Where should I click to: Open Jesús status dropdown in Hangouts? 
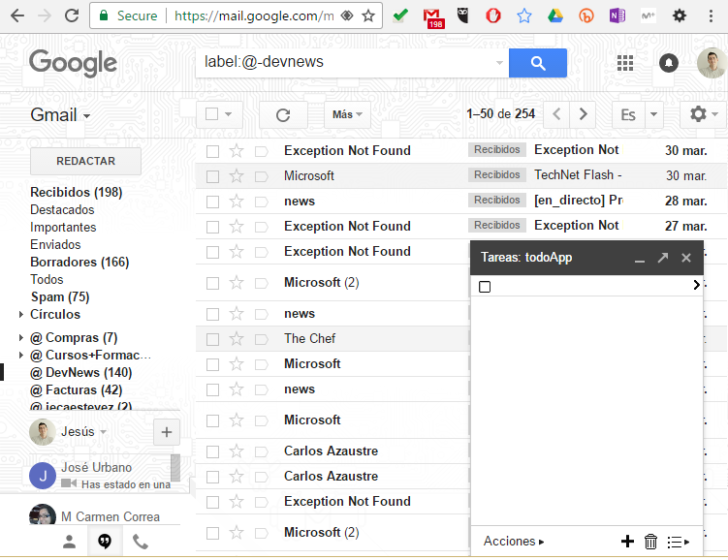tap(103, 432)
